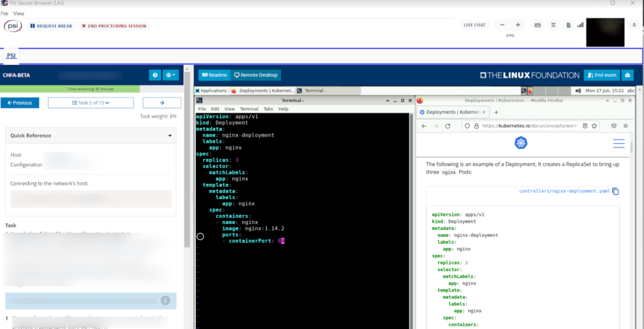The image size is (644, 329).
Task: Open the on-screen keyboard icon
Action: click(x=537, y=25)
